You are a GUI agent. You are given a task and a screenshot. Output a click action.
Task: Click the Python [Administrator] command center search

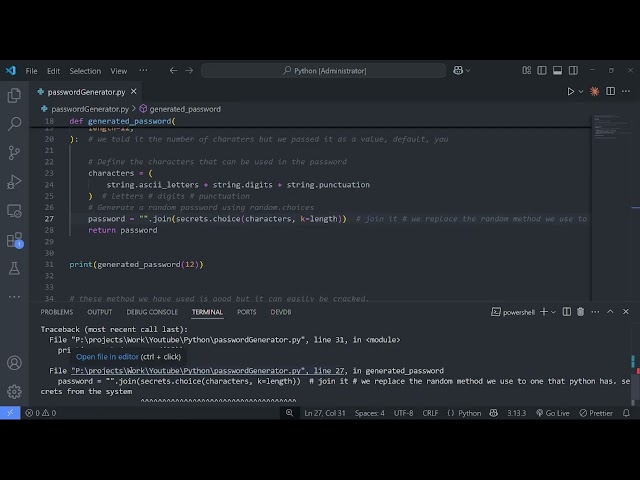[x=324, y=71]
